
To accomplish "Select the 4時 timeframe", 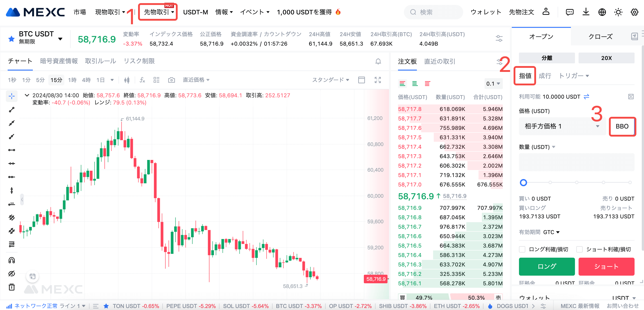I will pyautogui.click(x=87, y=80).
